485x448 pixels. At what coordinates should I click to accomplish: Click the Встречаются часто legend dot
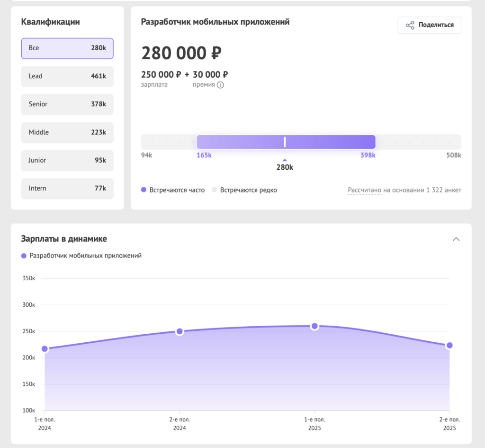click(144, 190)
